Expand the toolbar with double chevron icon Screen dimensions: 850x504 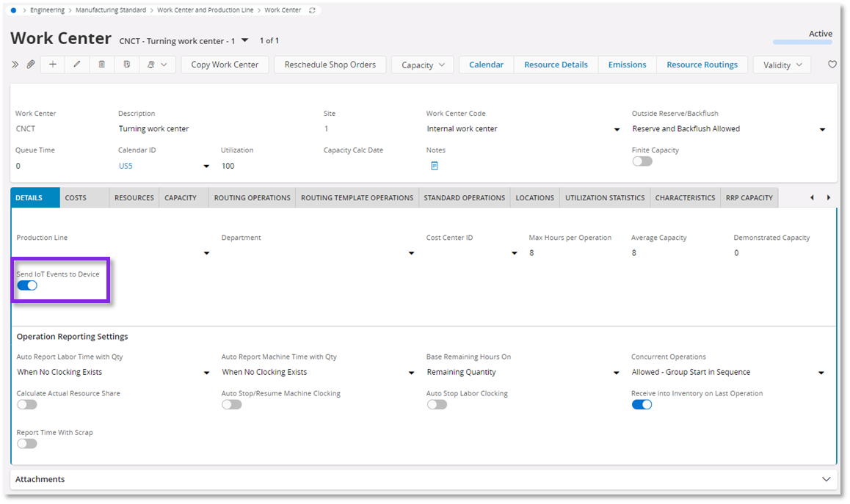[x=15, y=65]
